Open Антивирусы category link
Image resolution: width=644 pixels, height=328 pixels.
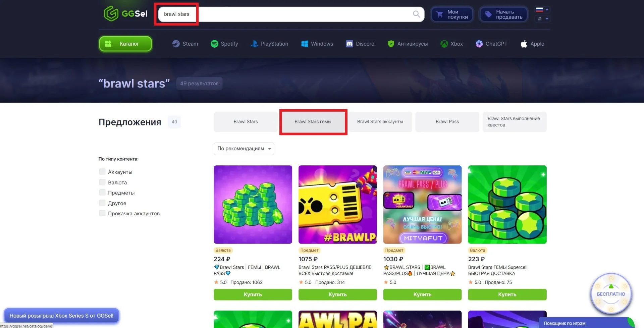pyautogui.click(x=408, y=44)
